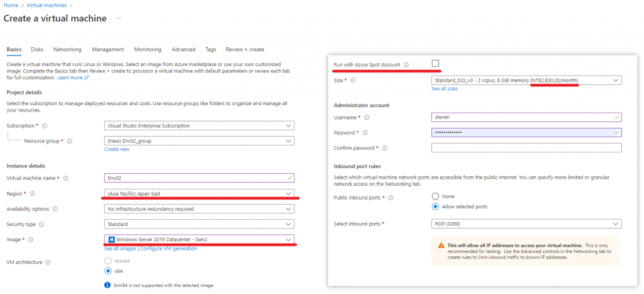Click the Create a virtual machine heading
This screenshot has height=294, width=644.
(55, 18)
